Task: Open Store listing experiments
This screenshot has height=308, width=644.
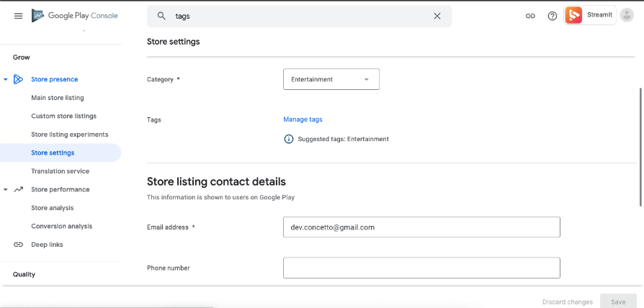Action: coord(70,135)
